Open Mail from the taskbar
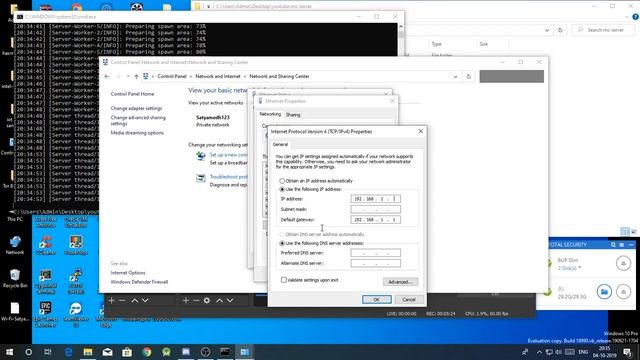640x360 pixels. coord(107,352)
